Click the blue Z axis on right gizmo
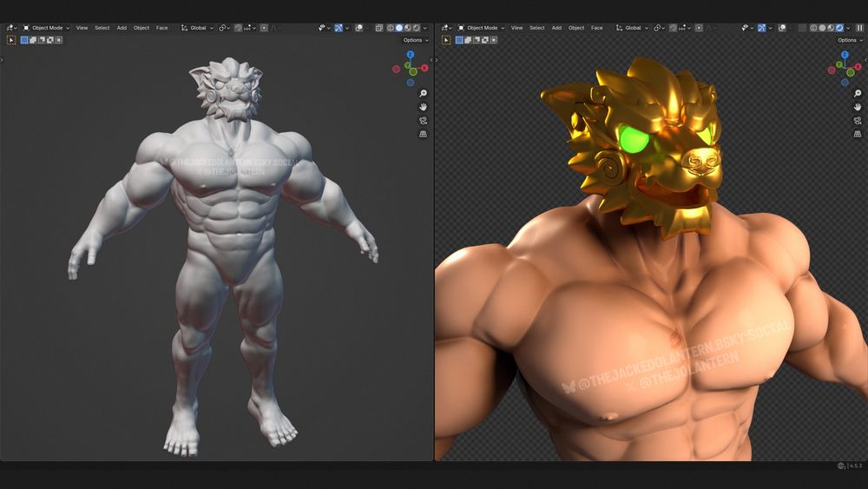Screen dimensions: 868x489 pyautogui.click(x=845, y=54)
